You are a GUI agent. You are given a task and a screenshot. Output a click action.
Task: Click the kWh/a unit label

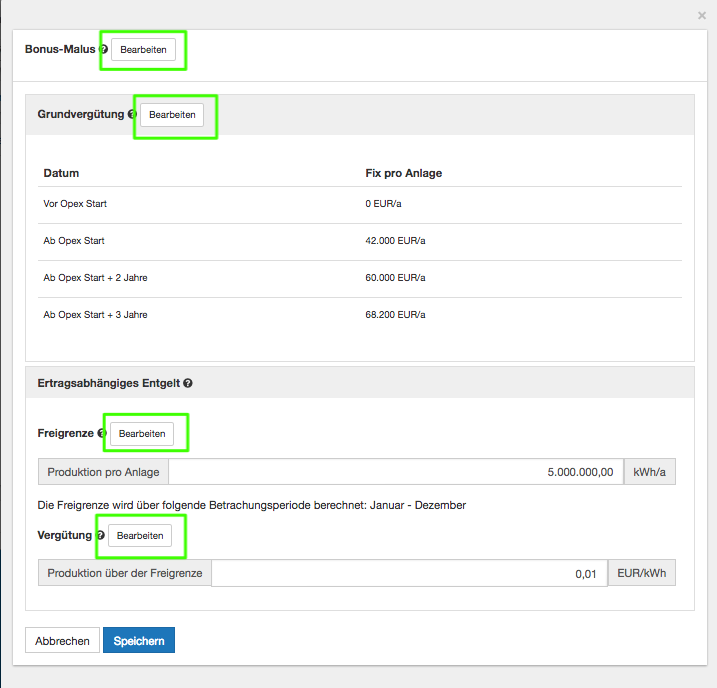pyautogui.click(x=649, y=472)
